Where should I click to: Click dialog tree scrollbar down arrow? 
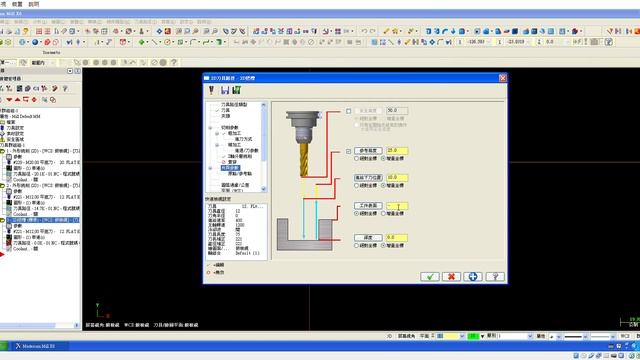point(263,189)
